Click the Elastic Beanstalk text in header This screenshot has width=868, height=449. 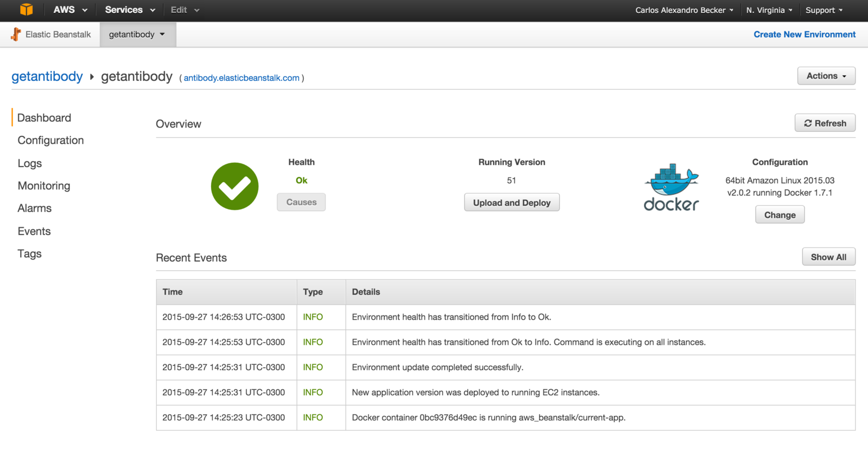pyautogui.click(x=58, y=34)
